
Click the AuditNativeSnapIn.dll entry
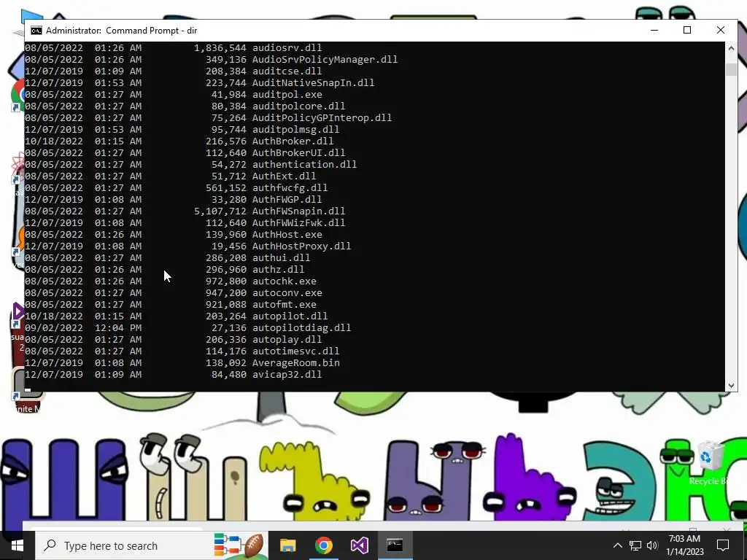coord(313,83)
